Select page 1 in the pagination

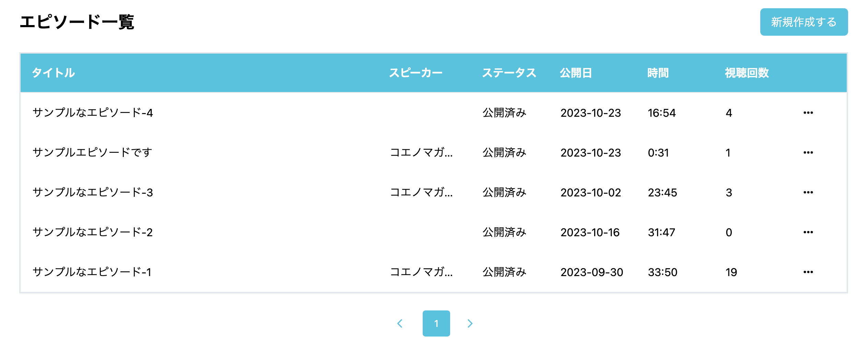(x=436, y=323)
